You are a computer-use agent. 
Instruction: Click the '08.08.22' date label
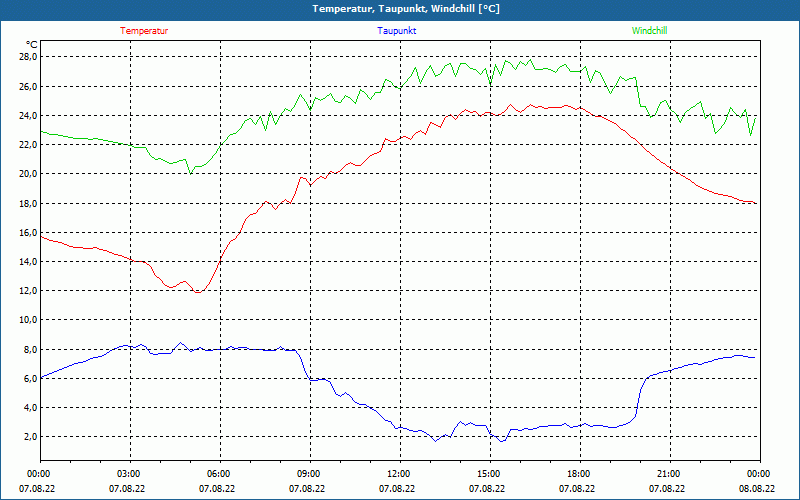(x=757, y=488)
